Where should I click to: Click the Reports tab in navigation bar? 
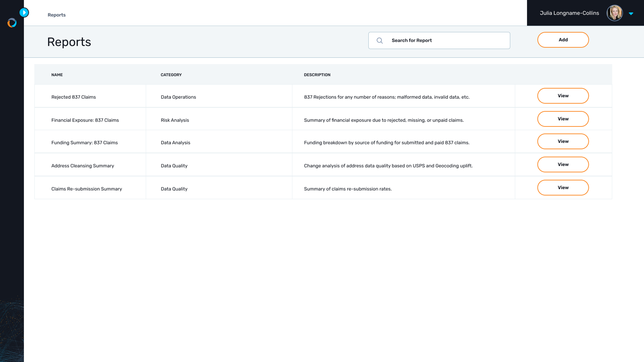pos(57,15)
